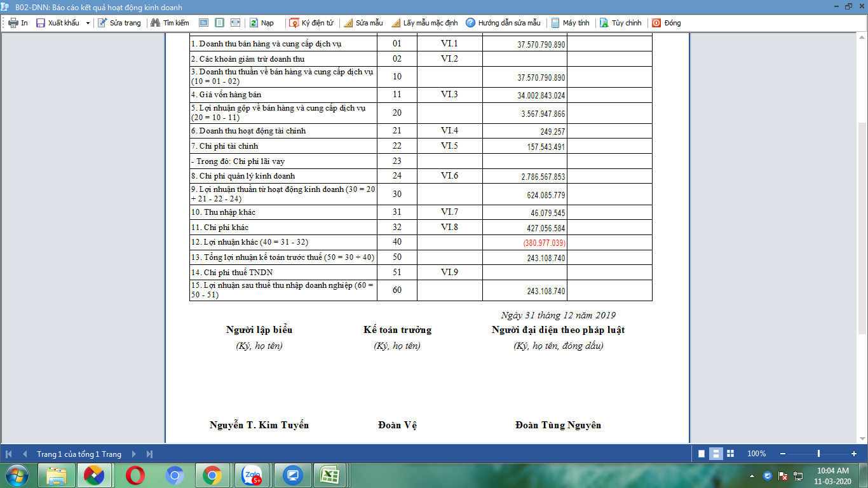Open Hướng dẫn sửa mẫu help
Screen dimensions: 868x488
pos(503,23)
